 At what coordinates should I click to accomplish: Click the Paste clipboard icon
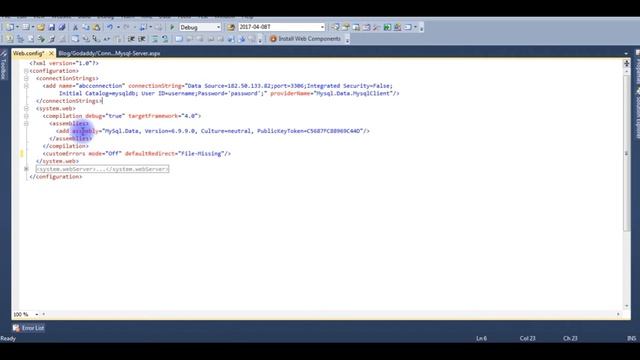pos(96,27)
